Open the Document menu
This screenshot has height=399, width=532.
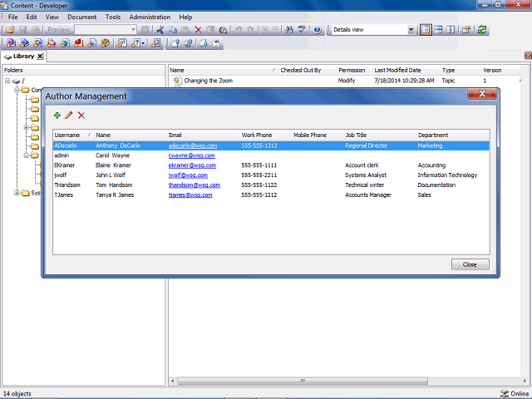click(81, 17)
